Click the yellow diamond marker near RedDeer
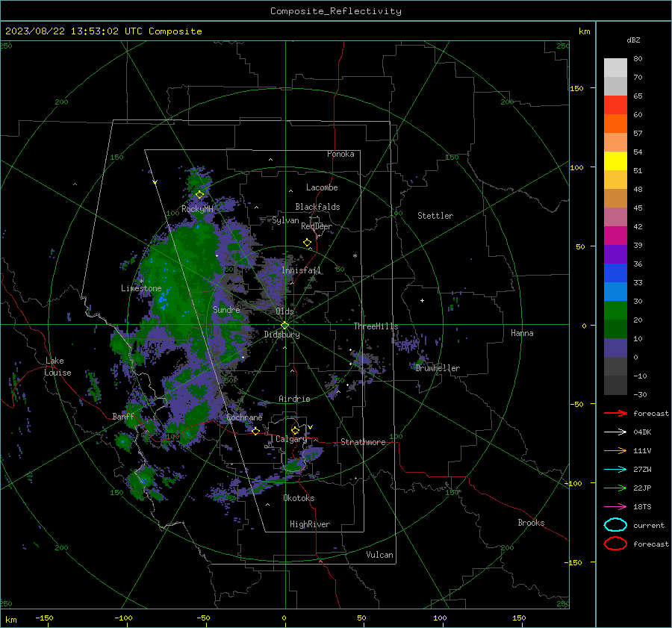 click(x=308, y=243)
